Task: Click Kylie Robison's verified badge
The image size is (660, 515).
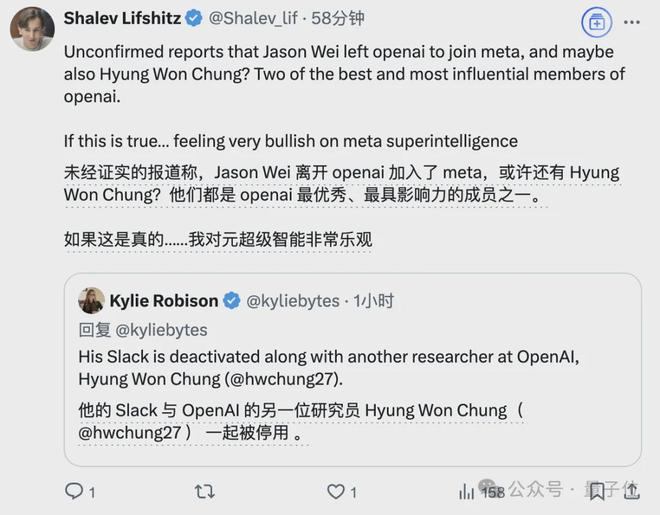Action: [x=231, y=301]
